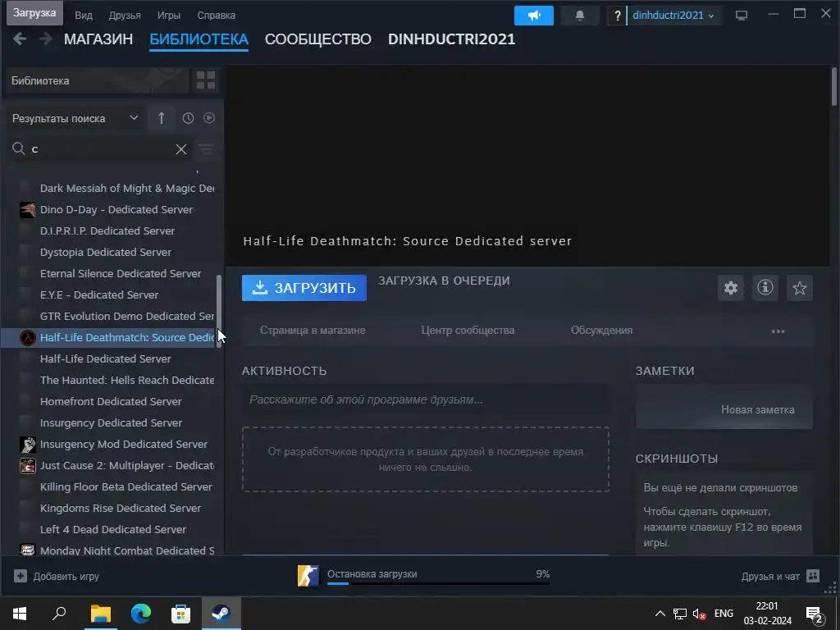This screenshot has height=630, width=840.
Task: Open Центр сообщества link
Action: point(468,331)
